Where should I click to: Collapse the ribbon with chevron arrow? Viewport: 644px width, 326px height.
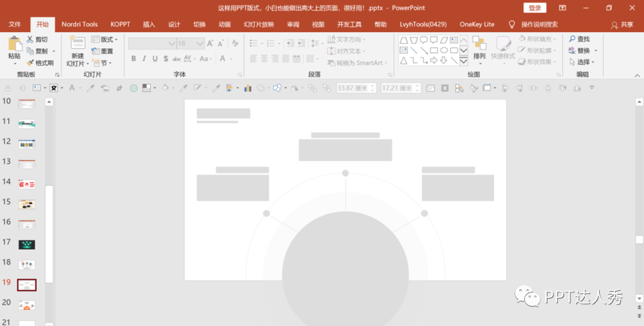(637, 75)
